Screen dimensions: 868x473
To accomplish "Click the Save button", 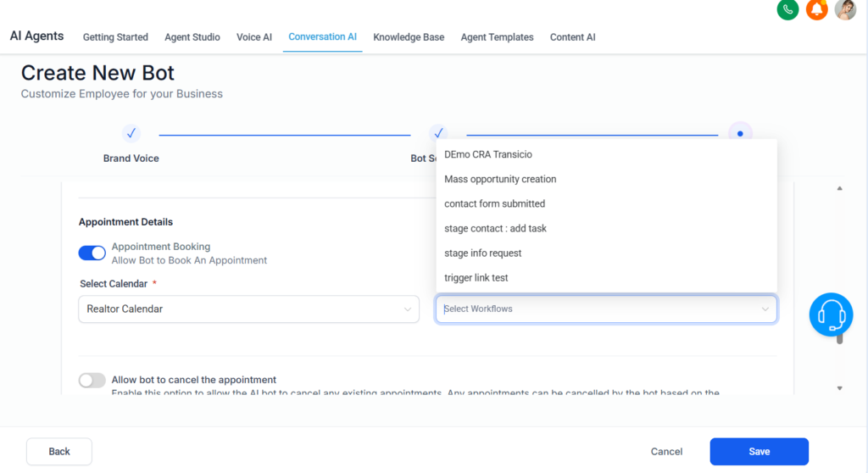I will pyautogui.click(x=759, y=452).
